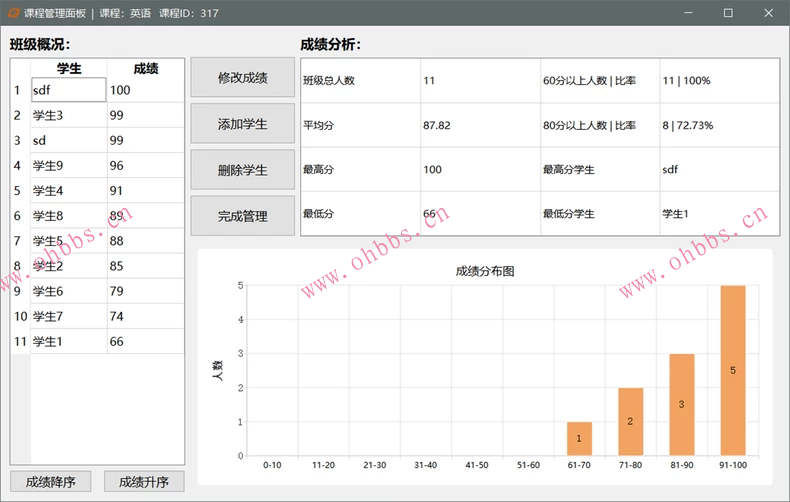Select score cell 96 for 学生9

[146, 165]
